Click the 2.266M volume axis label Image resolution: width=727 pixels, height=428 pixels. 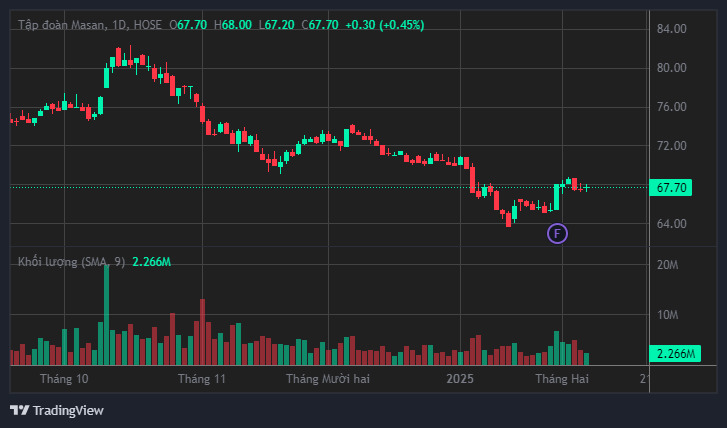click(675, 354)
